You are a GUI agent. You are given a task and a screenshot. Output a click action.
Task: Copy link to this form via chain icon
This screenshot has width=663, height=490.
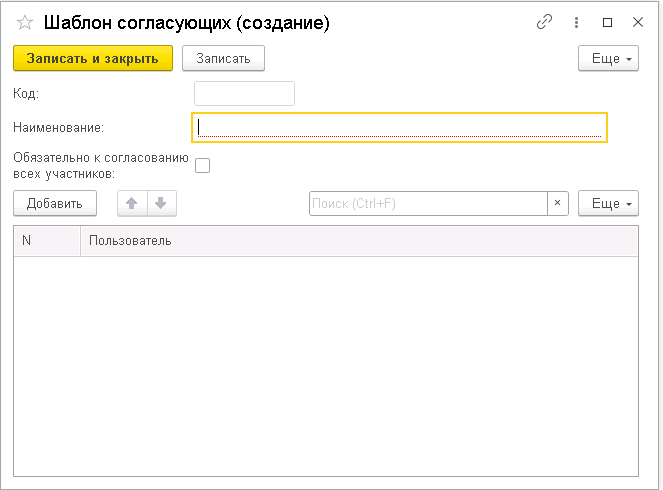544,22
